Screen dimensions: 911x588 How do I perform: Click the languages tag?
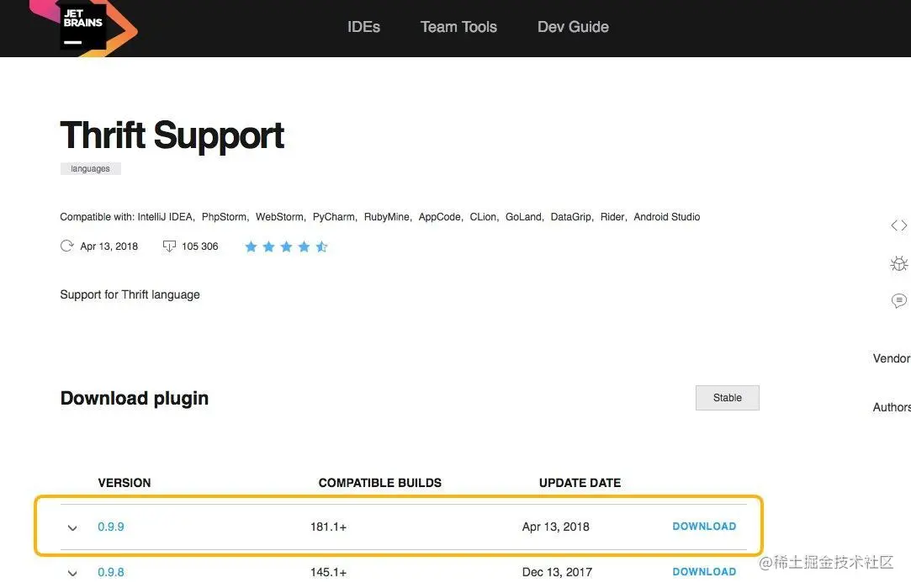click(x=90, y=168)
